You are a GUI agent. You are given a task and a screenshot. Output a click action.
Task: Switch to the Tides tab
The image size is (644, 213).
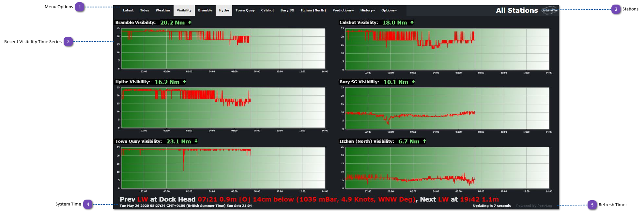(x=145, y=10)
